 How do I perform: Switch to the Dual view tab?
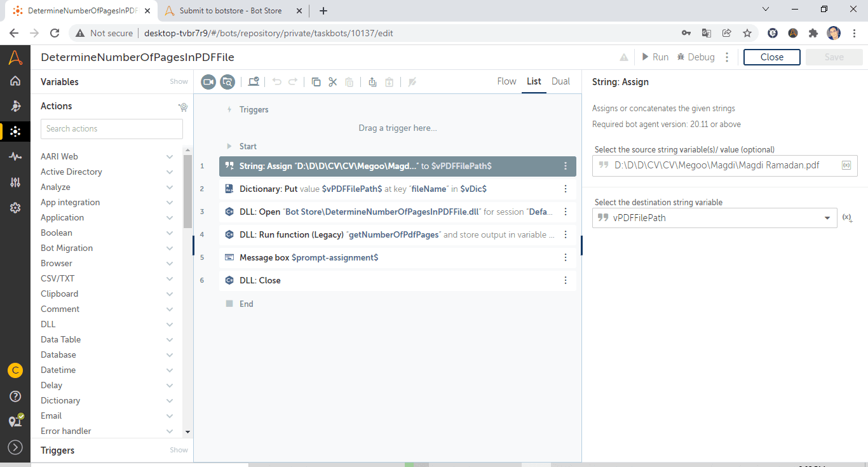coord(560,81)
